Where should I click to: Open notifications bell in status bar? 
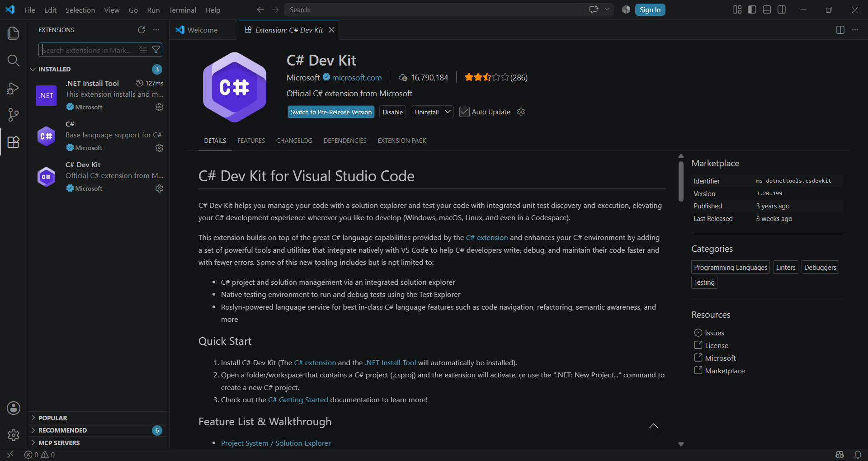pyautogui.click(x=858, y=455)
